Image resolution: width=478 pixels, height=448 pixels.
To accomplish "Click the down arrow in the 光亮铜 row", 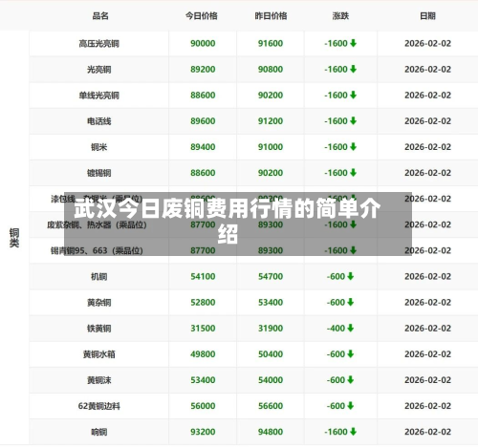I will [353, 69].
